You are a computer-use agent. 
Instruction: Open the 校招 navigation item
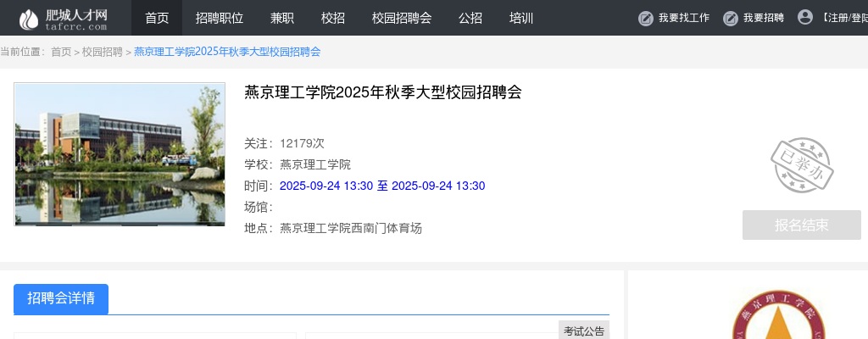point(333,18)
